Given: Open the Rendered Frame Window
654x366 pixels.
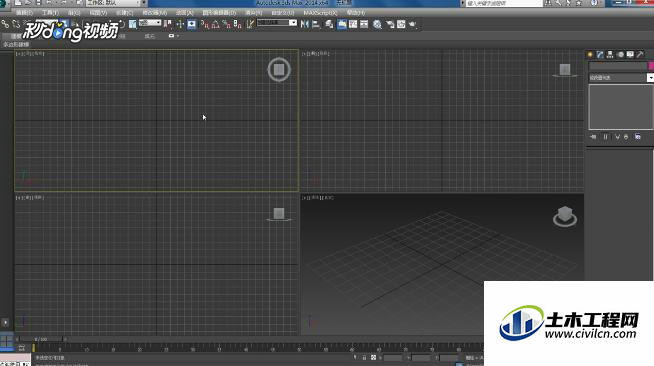Looking at the screenshot, I should pos(401,24).
